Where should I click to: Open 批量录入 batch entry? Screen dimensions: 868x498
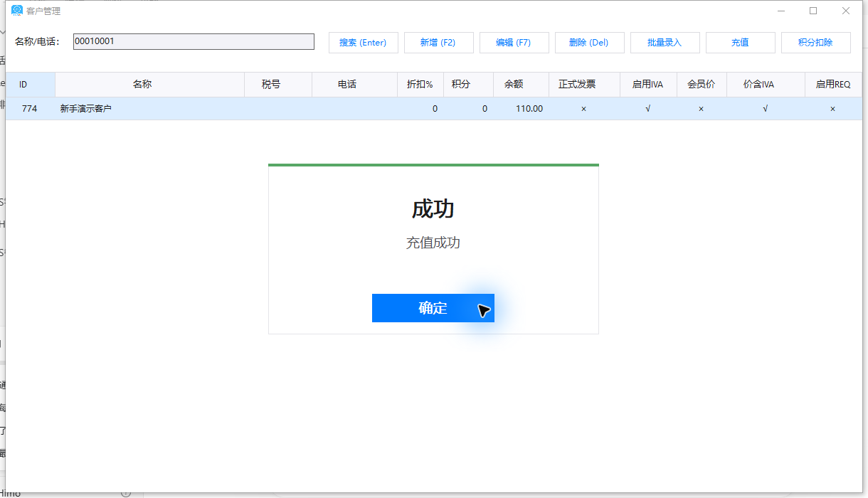tap(665, 43)
